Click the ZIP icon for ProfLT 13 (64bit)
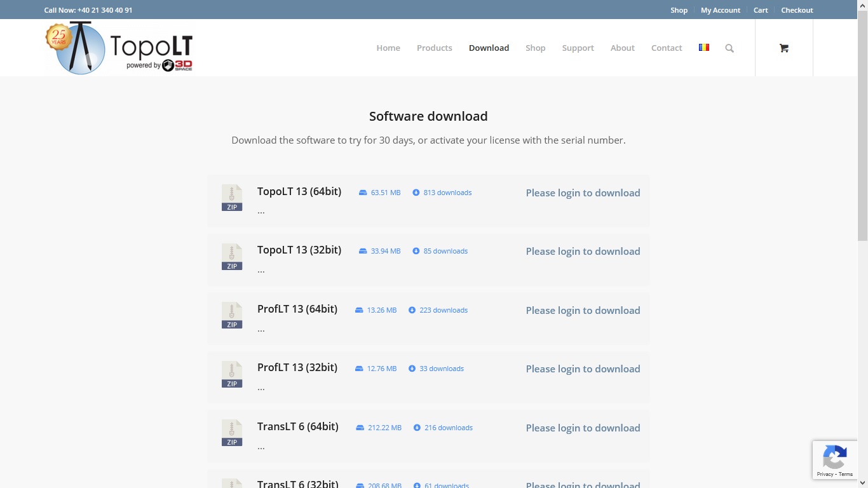Viewport: 868px width, 488px height. coord(232,315)
